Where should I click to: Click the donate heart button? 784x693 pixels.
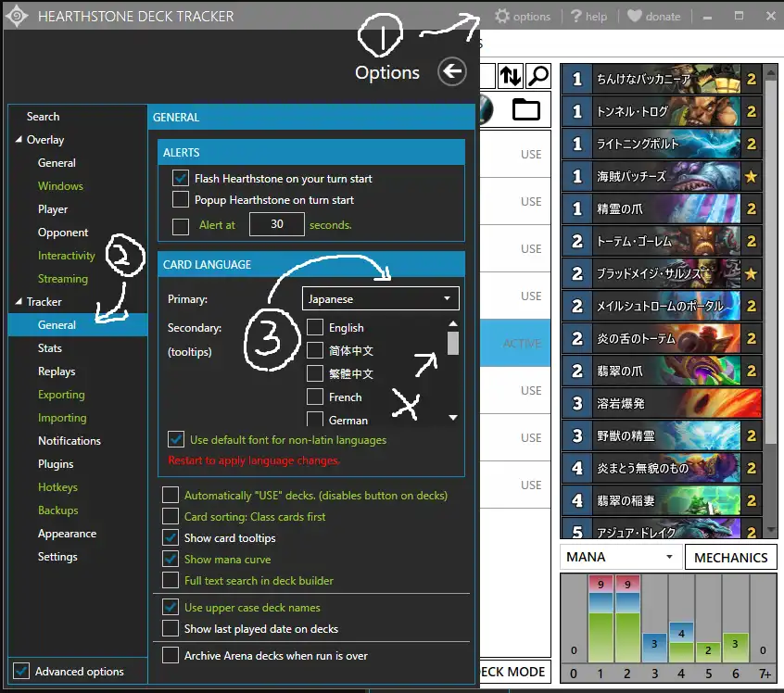pyautogui.click(x=654, y=16)
